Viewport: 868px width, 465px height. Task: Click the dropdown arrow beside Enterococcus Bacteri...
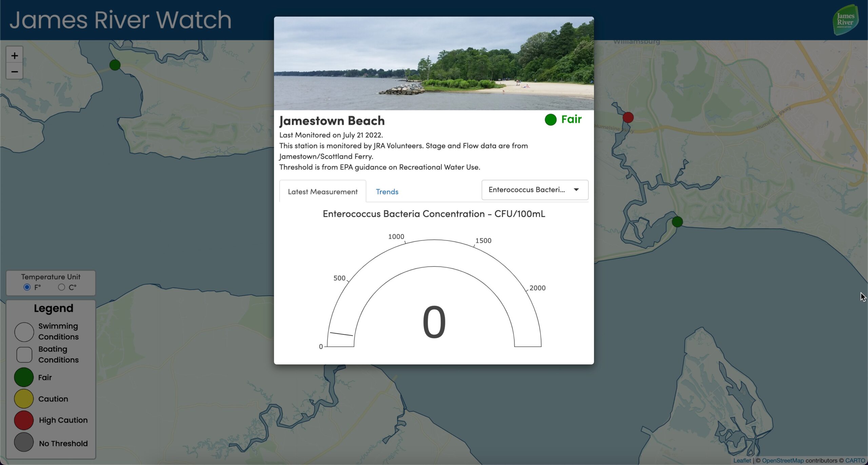click(576, 190)
